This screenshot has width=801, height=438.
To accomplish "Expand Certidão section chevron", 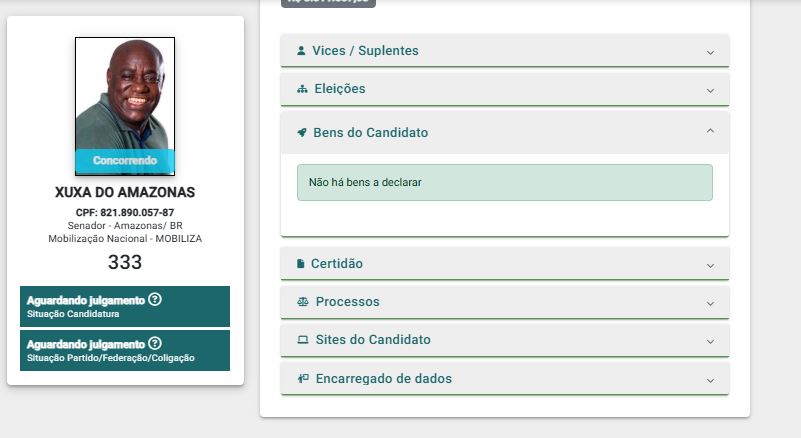I will pyautogui.click(x=710, y=266).
